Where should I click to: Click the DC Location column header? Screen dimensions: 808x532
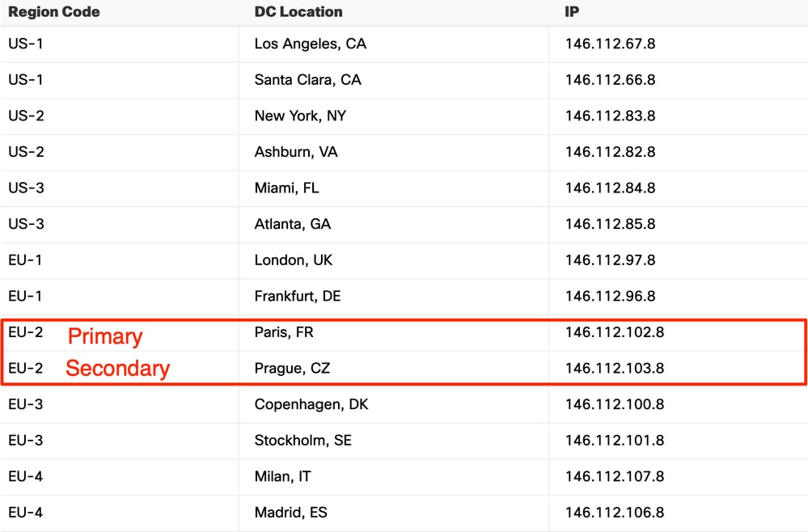298,12
